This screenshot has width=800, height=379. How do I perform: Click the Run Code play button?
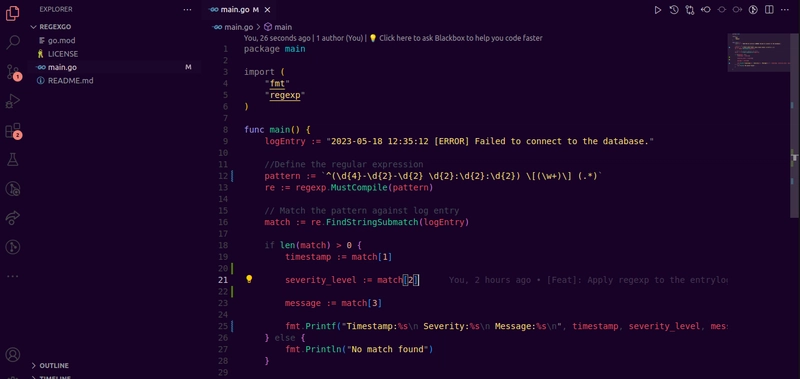658,10
